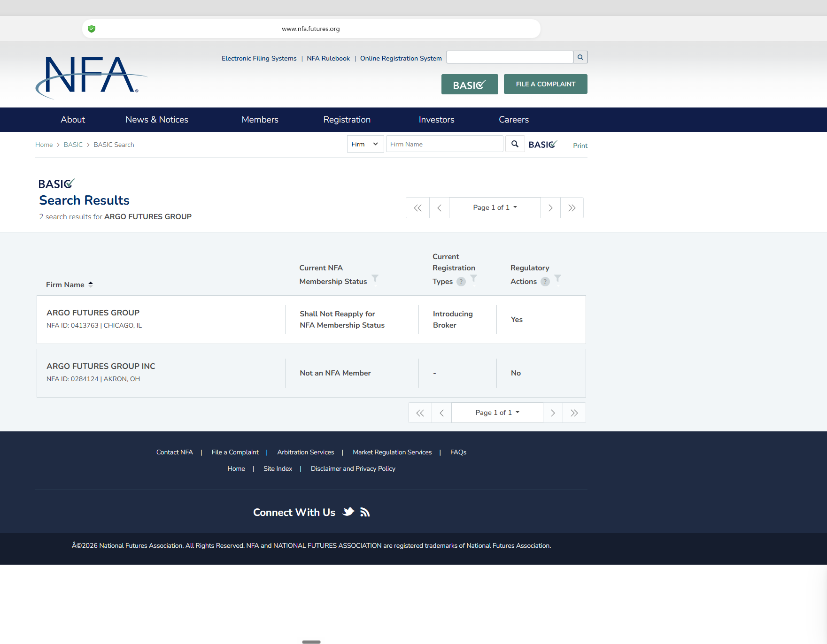Image resolution: width=827 pixels, height=644 pixels.
Task: Click File a Complaint footer link
Action: point(235,452)
